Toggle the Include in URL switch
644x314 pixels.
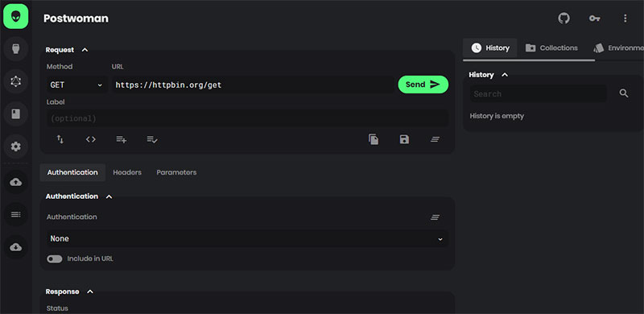54,259
